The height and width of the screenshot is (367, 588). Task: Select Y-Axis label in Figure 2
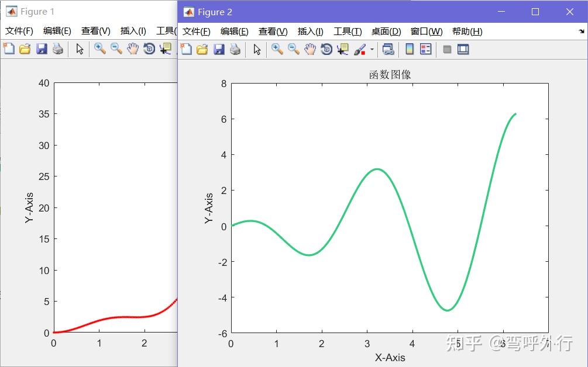(x=209, y=208)
